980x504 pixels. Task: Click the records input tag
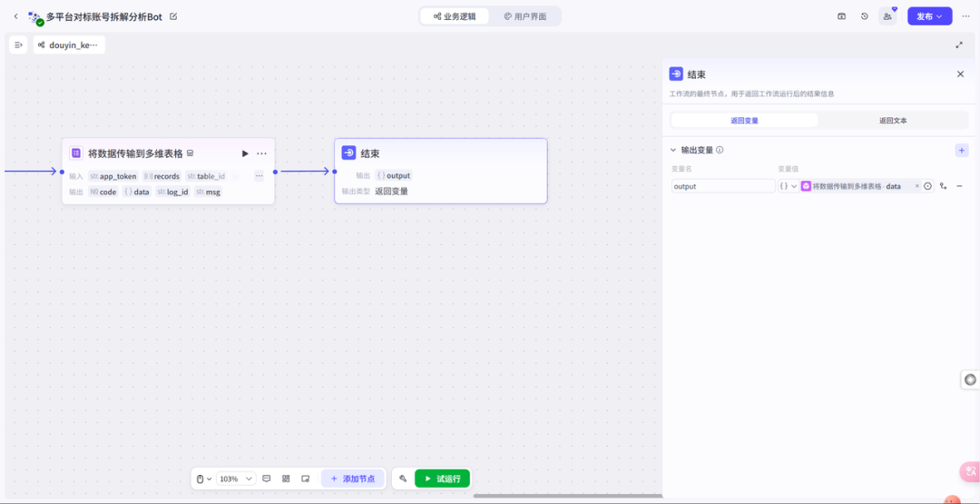(162, 176)
